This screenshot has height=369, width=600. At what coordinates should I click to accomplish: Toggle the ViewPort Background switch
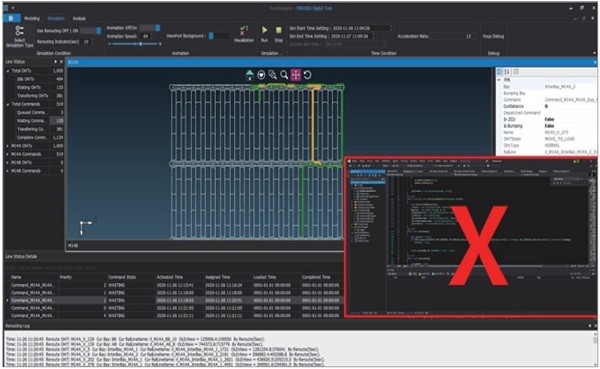pos(219,36)
